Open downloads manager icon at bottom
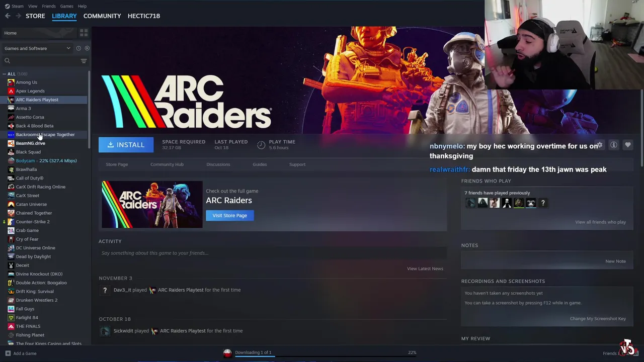The image size is (644, 362). [227, 353]
